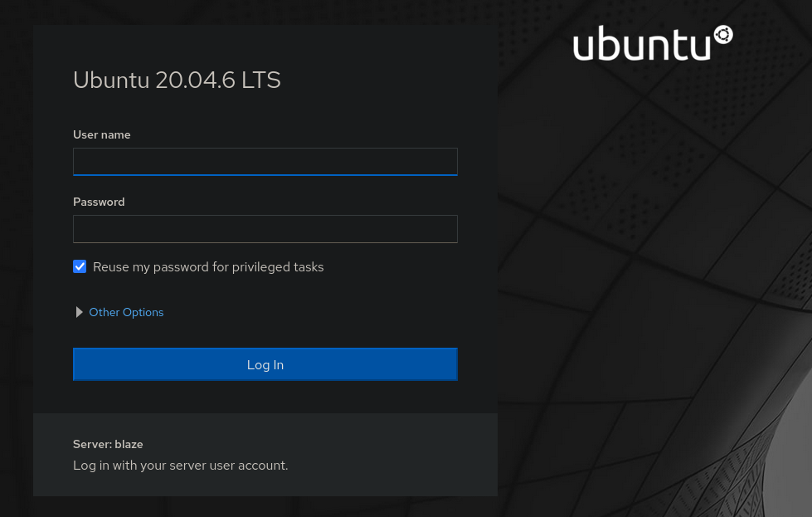The image size is (812, 517).
Task: Click the white ubuntu wordmark
Action: click(x=642, y=45)
